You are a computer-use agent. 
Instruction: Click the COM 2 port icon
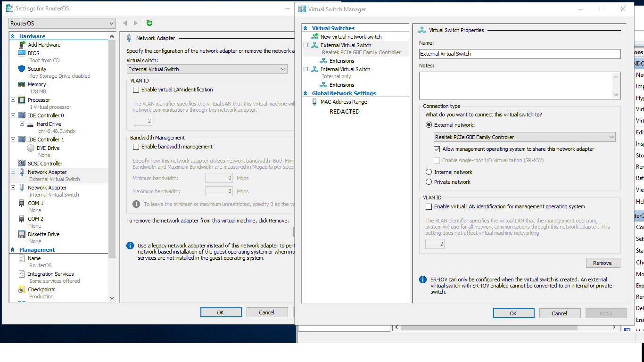coord(21,219)
